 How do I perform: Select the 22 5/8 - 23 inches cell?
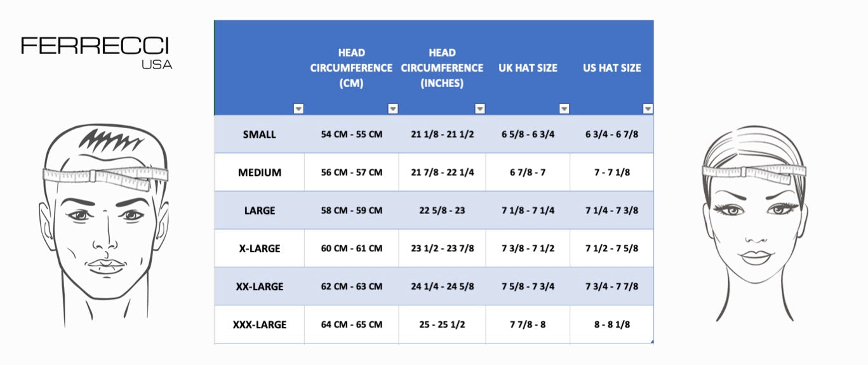[x=442, y=211]
